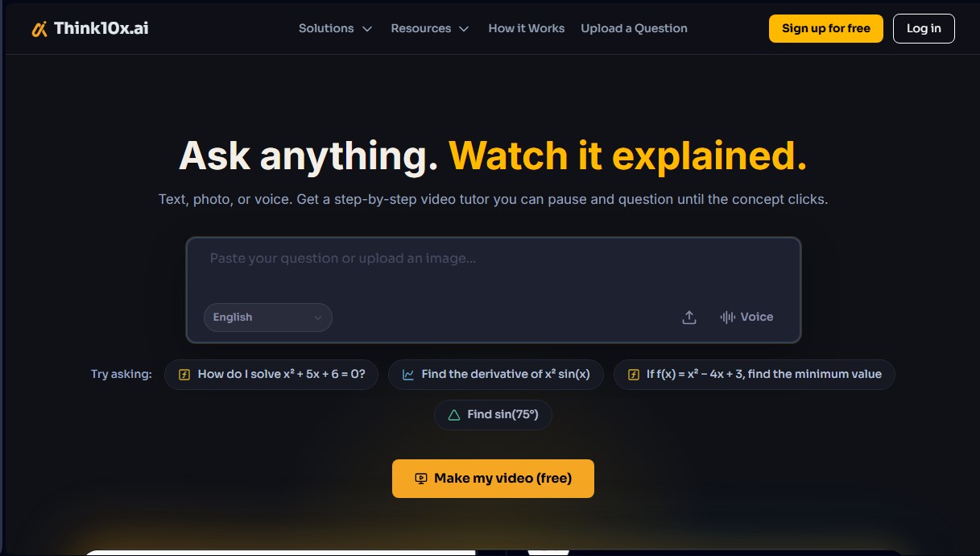The image size is (980, 556).
Task: Open Upload a Question page
Action: [x=634, y=28]
